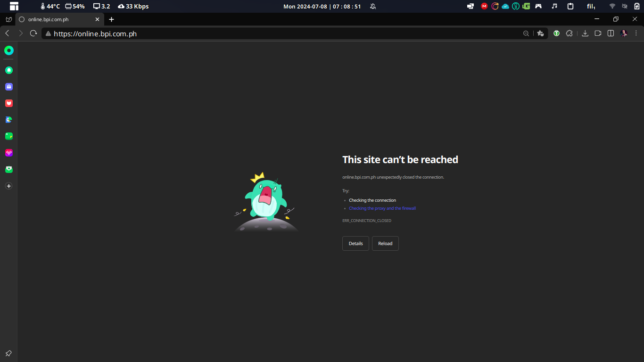Viewport: 644px width, 362px height.
Task: Toggle the muted volume icon
Action: point(625,6)
